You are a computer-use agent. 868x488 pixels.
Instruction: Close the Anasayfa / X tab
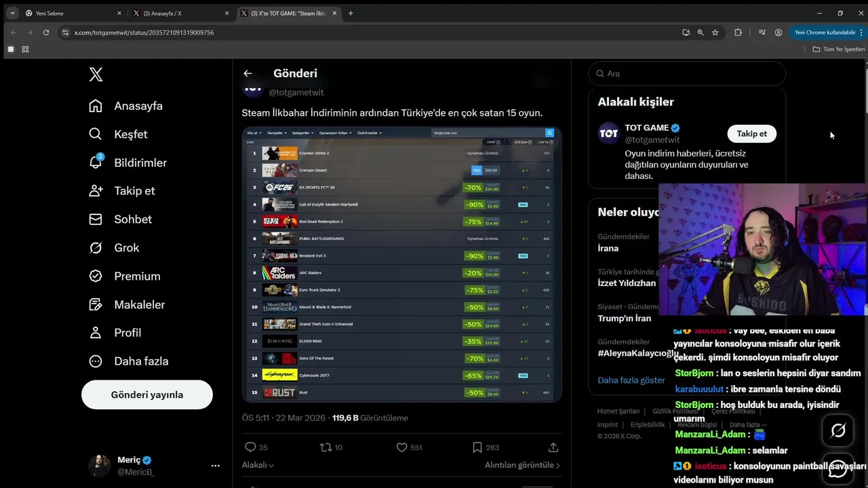point(228,13)
